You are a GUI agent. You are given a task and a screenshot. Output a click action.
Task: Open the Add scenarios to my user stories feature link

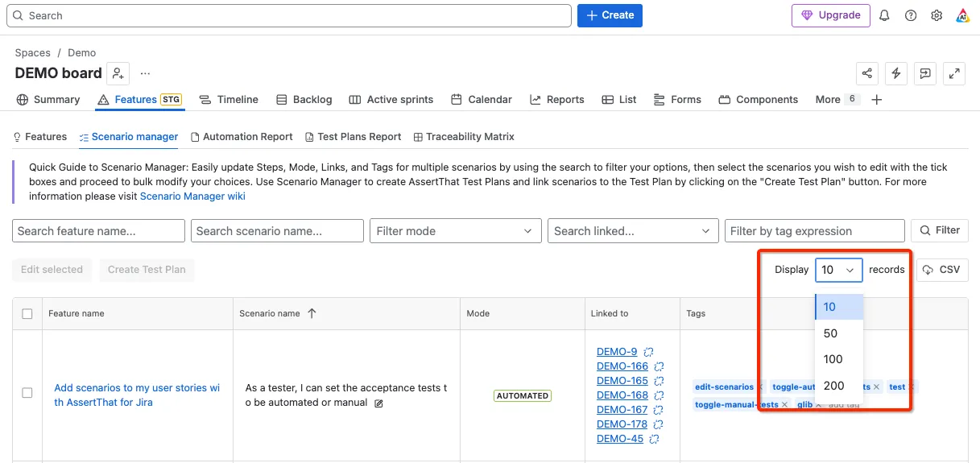tap(137, 395)
